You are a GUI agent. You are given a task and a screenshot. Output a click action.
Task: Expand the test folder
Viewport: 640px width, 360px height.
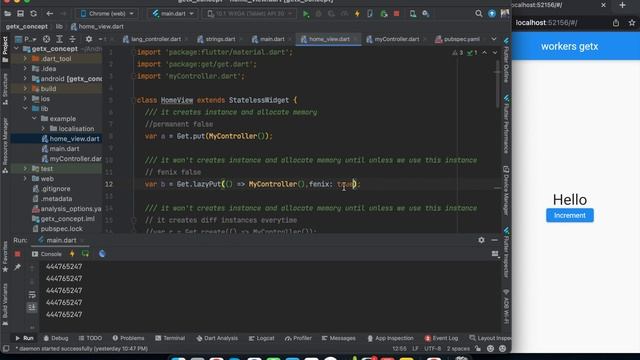pos(25,169)
